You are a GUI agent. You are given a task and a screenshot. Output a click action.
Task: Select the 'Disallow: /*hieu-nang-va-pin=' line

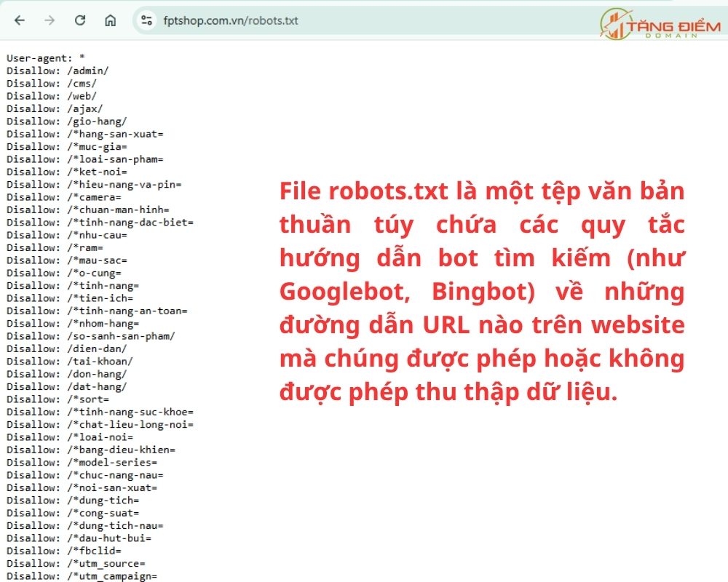94,184
